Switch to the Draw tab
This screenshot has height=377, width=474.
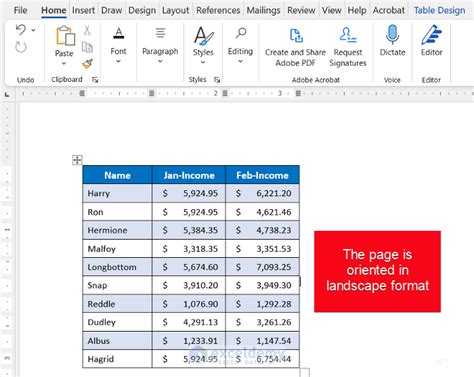111,10
